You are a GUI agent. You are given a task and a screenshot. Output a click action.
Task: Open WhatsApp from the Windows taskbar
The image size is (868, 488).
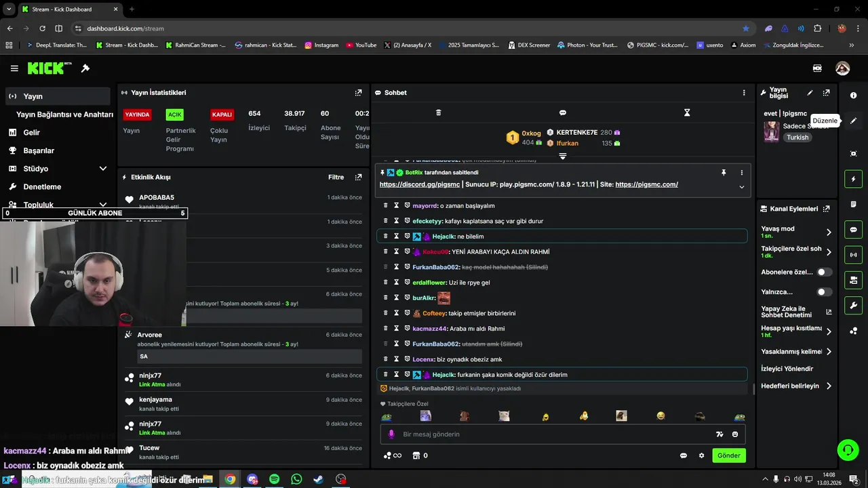[x=296, y=479]
